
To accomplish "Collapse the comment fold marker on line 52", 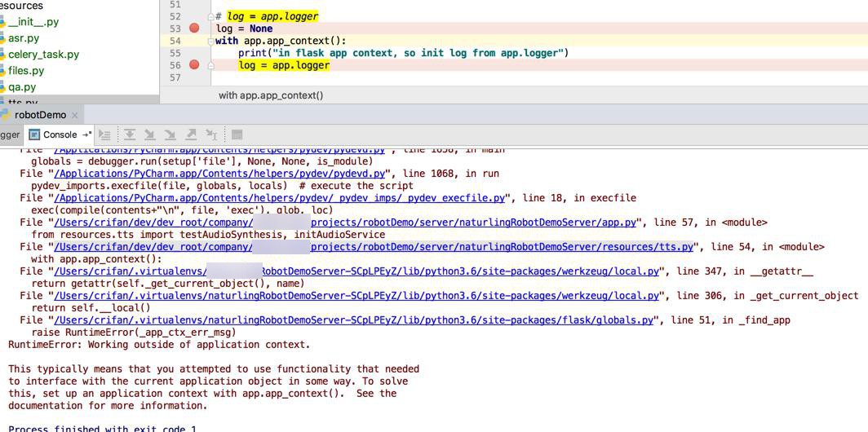I will pyautogui.click(x=210, y=16).
